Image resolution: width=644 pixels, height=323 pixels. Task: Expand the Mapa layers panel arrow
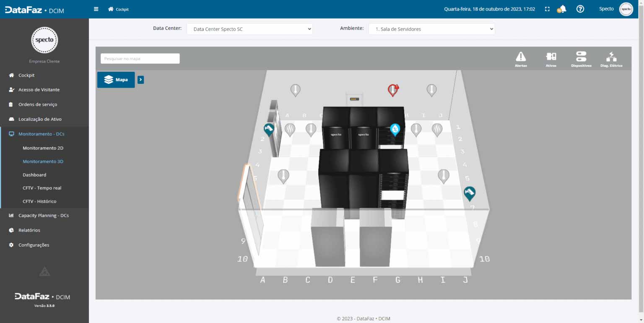pyautogui.click(x=141, y=80)
